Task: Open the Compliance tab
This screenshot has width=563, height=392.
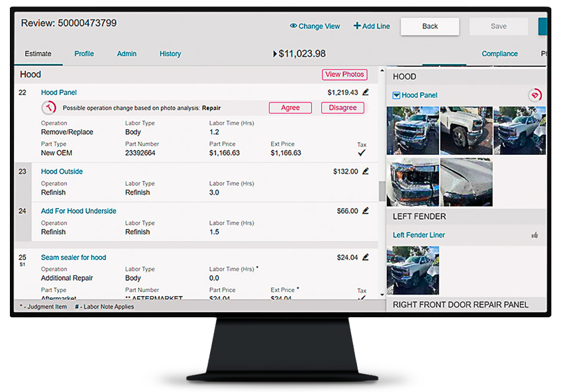Action: click(x=499, y=54)
